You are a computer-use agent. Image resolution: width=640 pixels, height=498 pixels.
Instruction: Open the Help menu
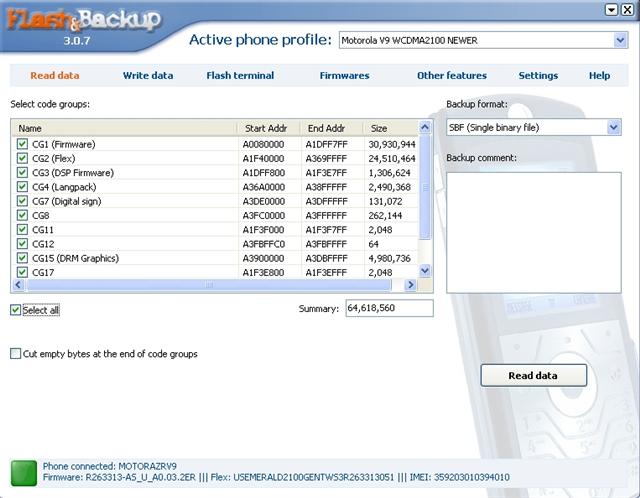point(599,76)
